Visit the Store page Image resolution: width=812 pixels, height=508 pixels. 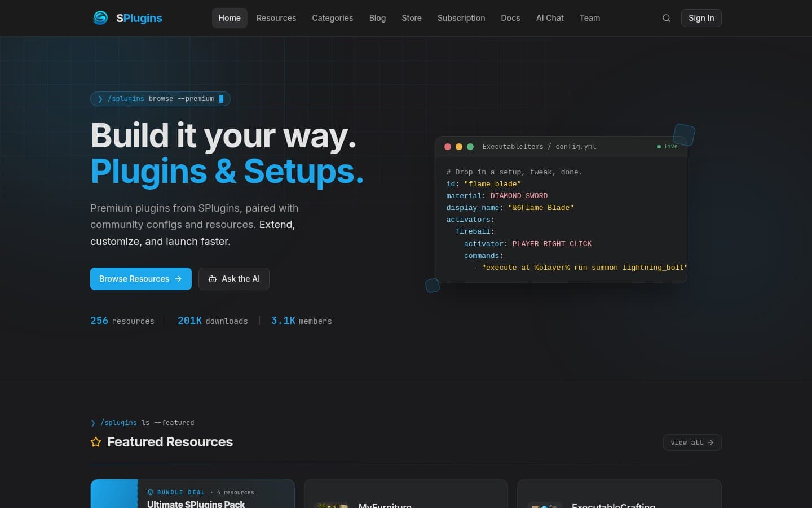coord(412,18)
